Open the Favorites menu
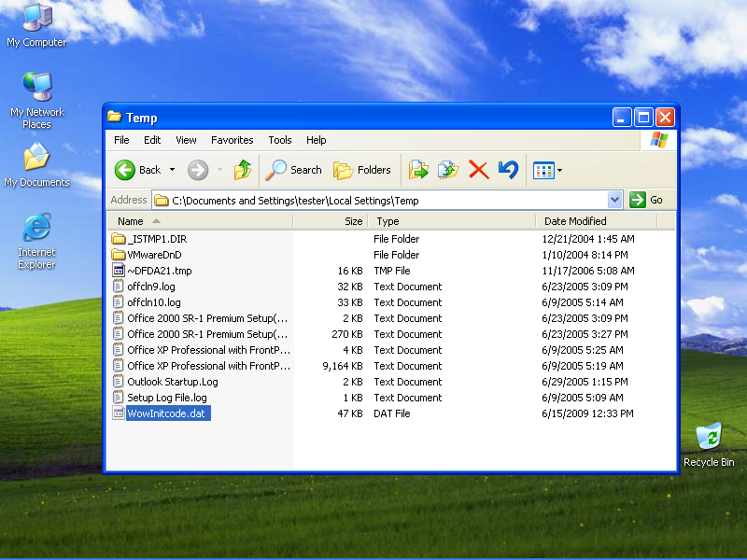Viewport: 747px width, 560px height. pos(232,140)
